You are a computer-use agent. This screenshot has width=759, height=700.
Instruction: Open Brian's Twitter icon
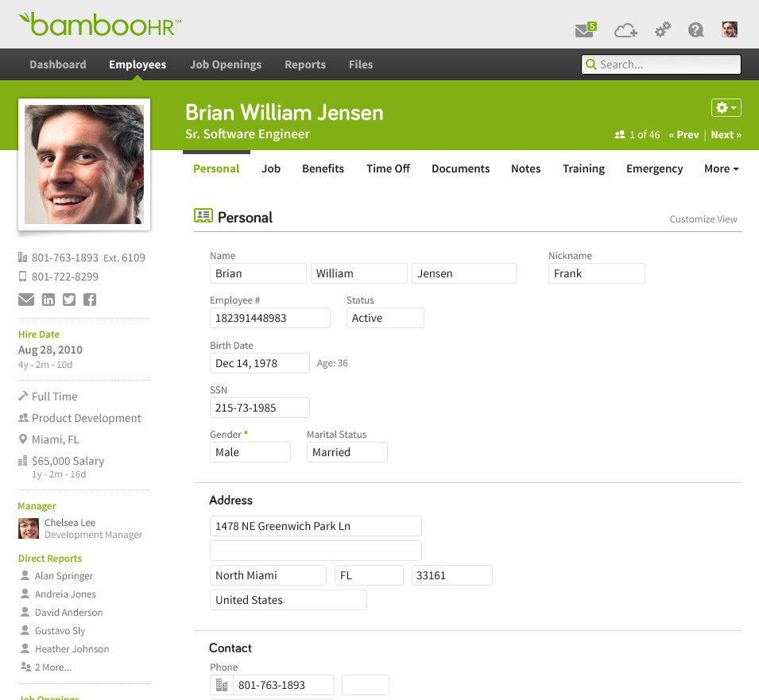point(70,300)
